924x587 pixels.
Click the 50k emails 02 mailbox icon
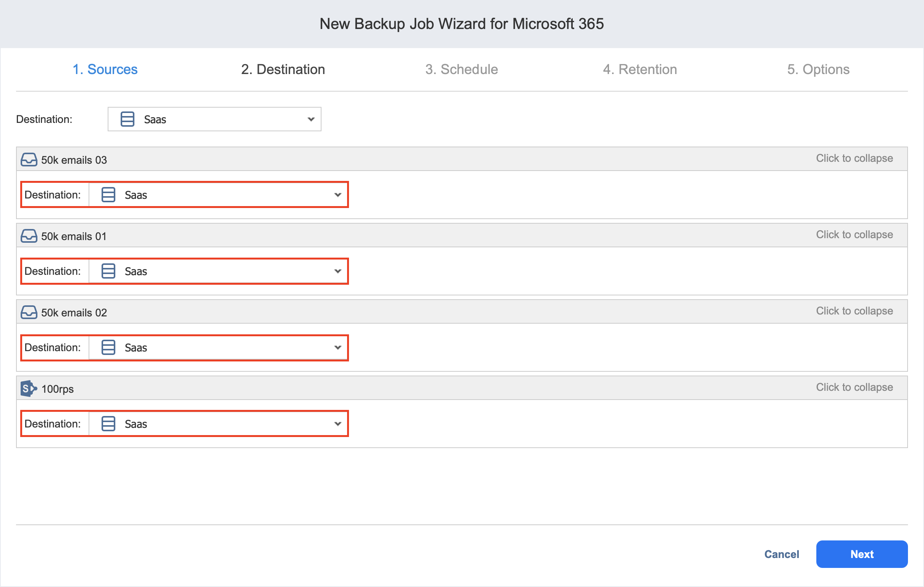coord(29,312)
